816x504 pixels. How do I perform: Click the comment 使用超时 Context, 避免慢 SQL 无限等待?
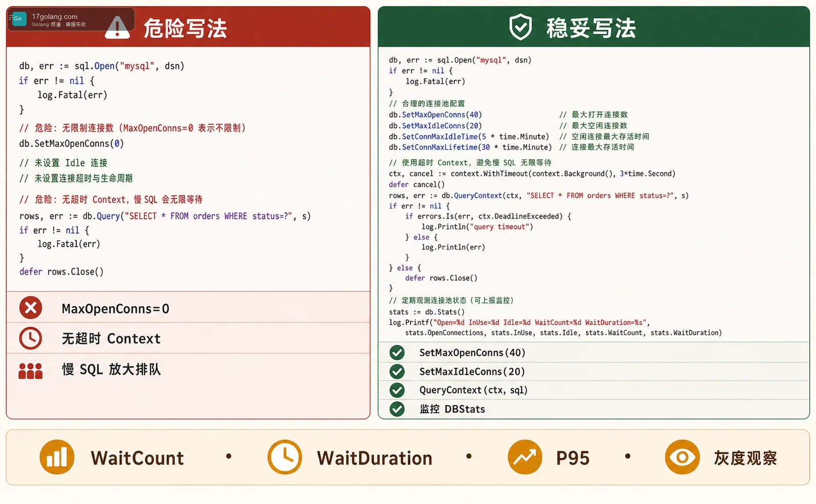(x=470, y=163)
